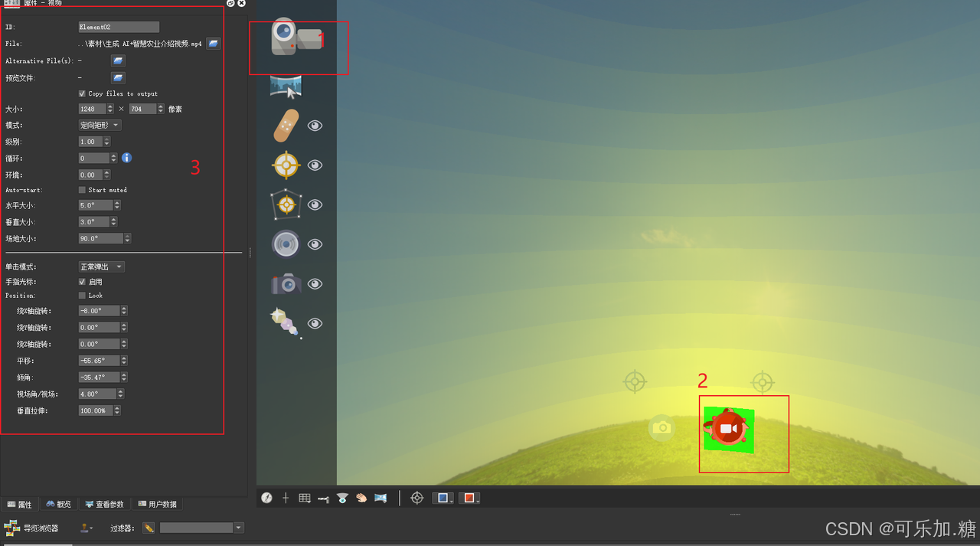Toggle visibility eye beside camera image tool

315,284
